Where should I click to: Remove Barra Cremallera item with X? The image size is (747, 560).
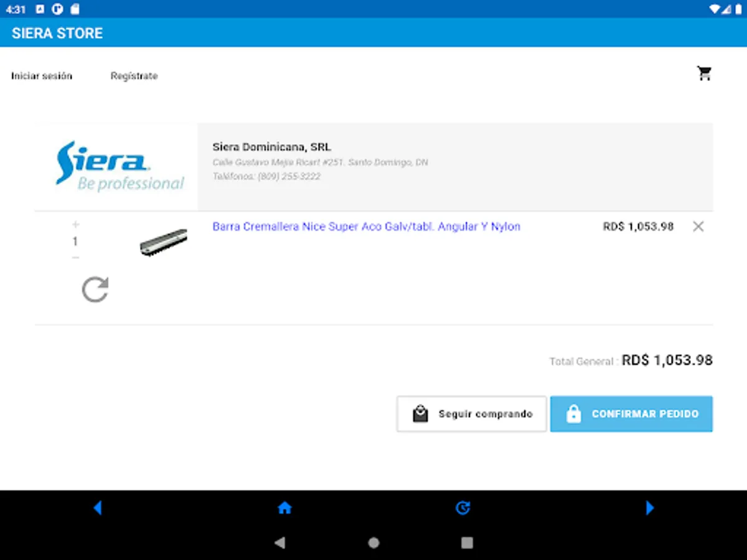tap(698, 226)
